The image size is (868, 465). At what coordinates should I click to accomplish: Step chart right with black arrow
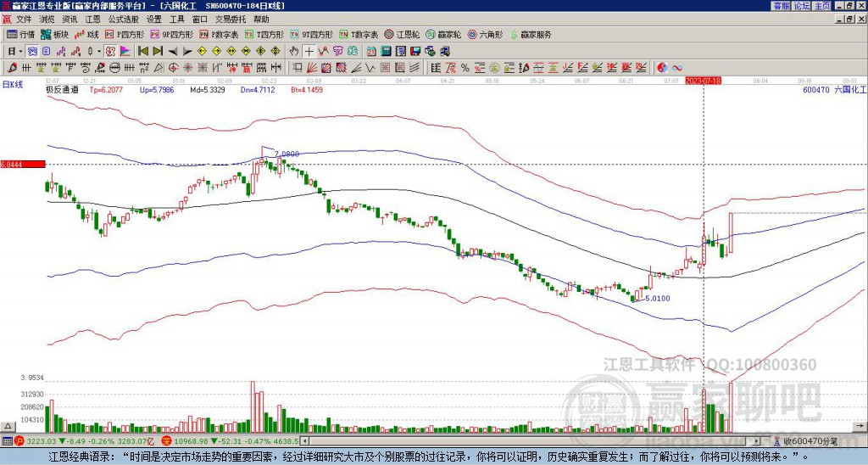pyautogui.click(x=187, y=52)
